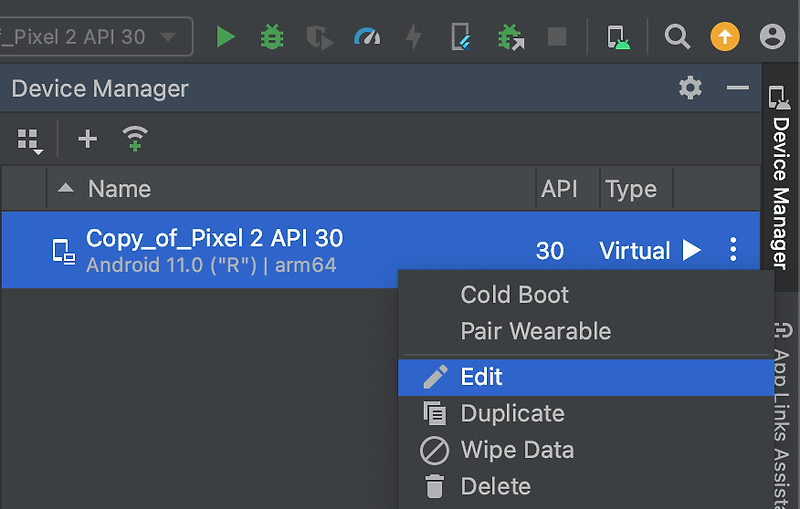Expand the group-by grid dropdown icon

30,141
